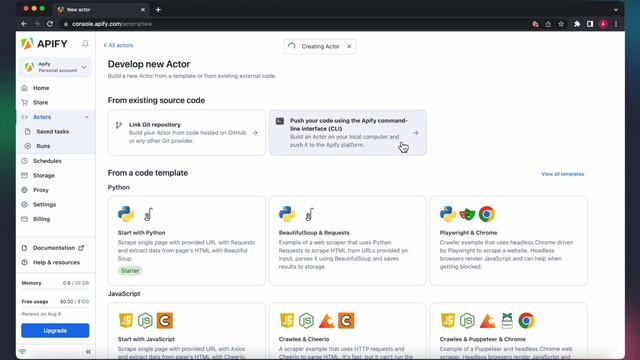Click Node.js icon in Start with JavaScript
The height and width of the screenshot is (360, 640).
[145, 320]
